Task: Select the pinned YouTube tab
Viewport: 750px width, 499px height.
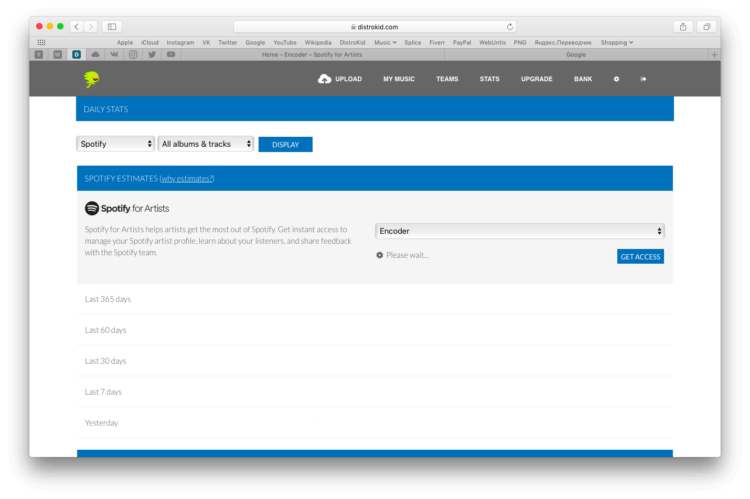Action: (171, 55)
